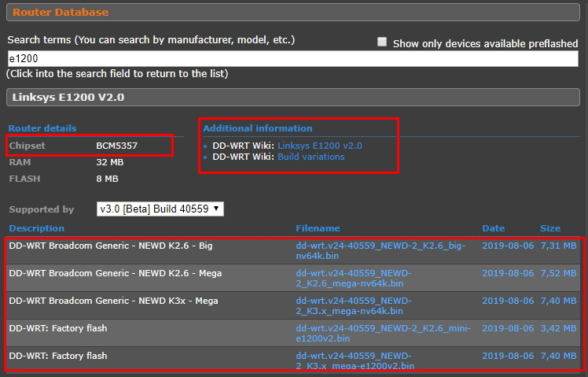The width and height of the screenshot is (588, 377).
Task: Download the NEWD-2_K2.6_mini-e1200v2.bin factory flash
Action: [383, 333]
